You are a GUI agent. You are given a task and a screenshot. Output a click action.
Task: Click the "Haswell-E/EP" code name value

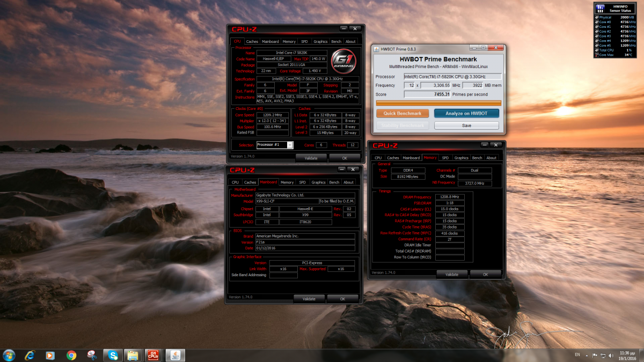point(274,59)
